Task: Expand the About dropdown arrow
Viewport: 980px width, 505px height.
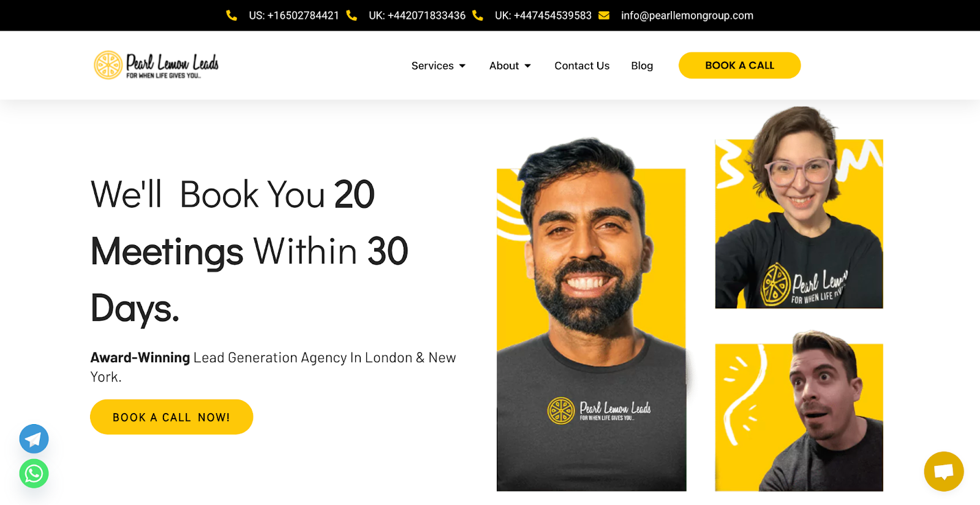Action: tap(528, 66)
